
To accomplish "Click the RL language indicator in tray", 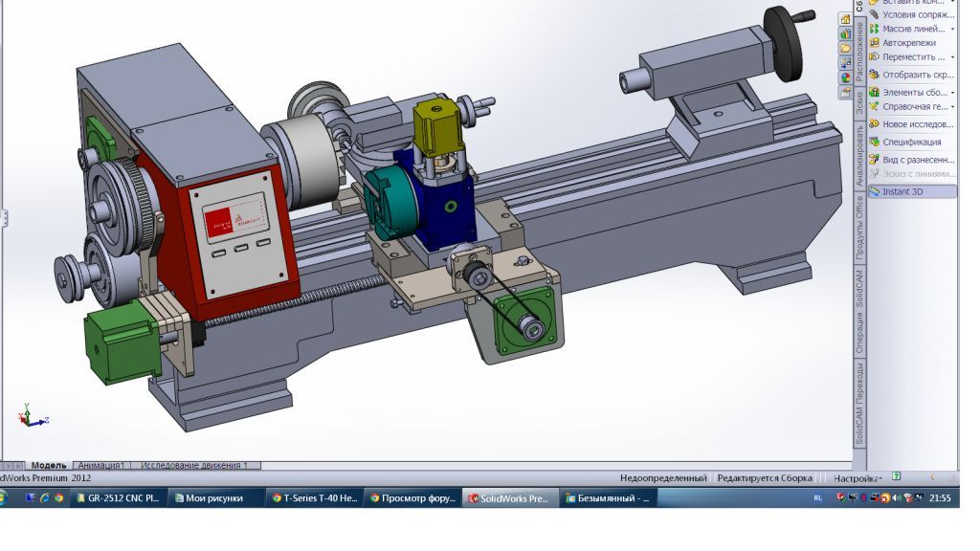I will 818,497.
